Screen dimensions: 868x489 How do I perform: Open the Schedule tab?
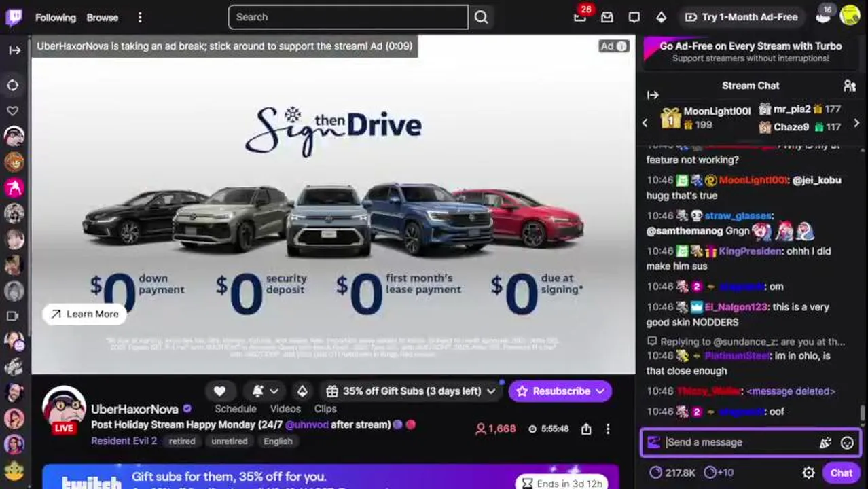tap(236, 409)
